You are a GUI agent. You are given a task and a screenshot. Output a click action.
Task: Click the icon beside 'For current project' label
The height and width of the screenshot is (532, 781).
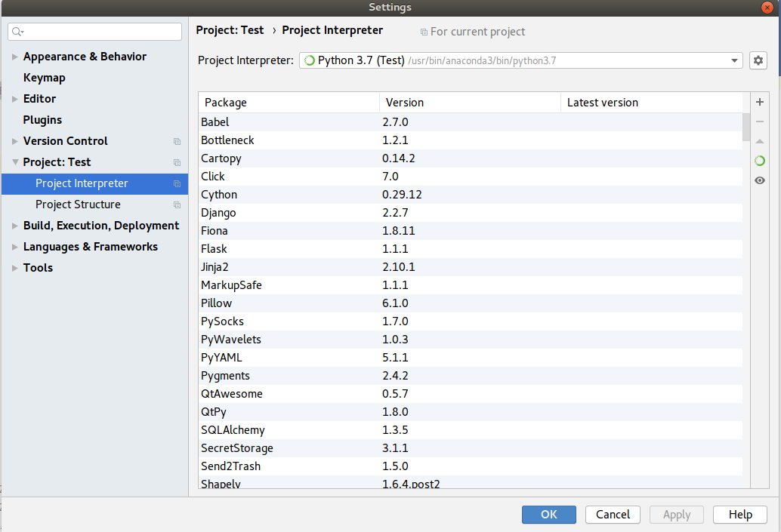click(424, 32)
